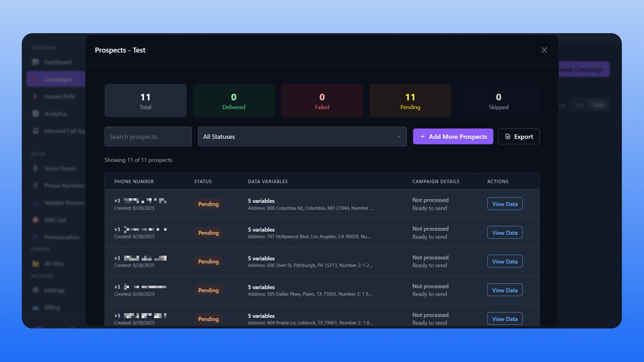Open Analytics from the sidebar icon
644x362 pixels.
[36, 114]
